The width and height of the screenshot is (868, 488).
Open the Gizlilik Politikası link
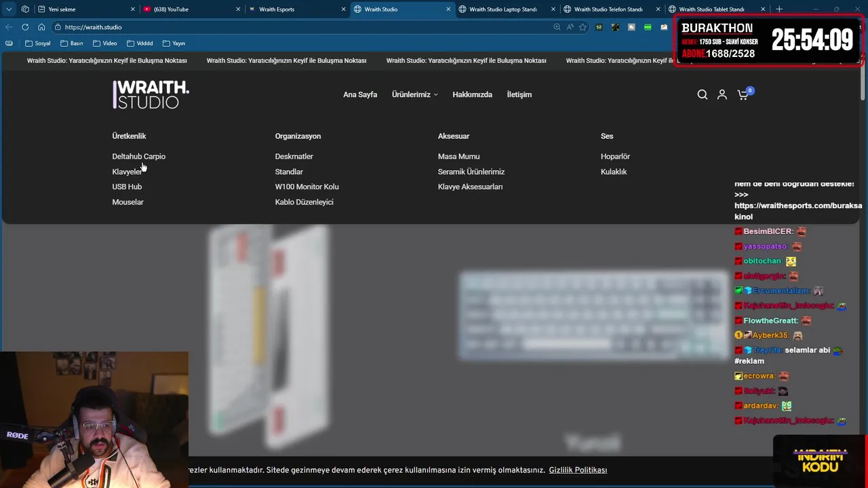click(578, 470)
